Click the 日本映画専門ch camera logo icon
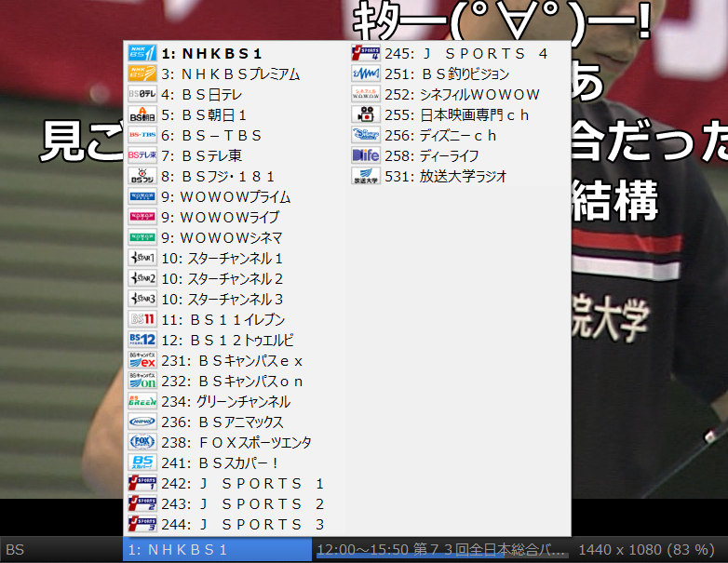The height and width of the screenshot is (563, 728). (x=365, y=114)
